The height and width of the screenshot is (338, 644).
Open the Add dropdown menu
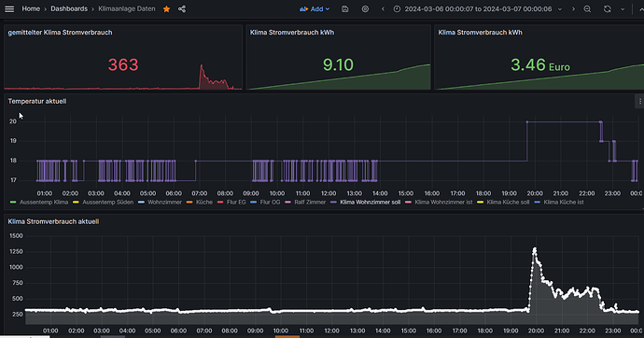tap(315, 9)
